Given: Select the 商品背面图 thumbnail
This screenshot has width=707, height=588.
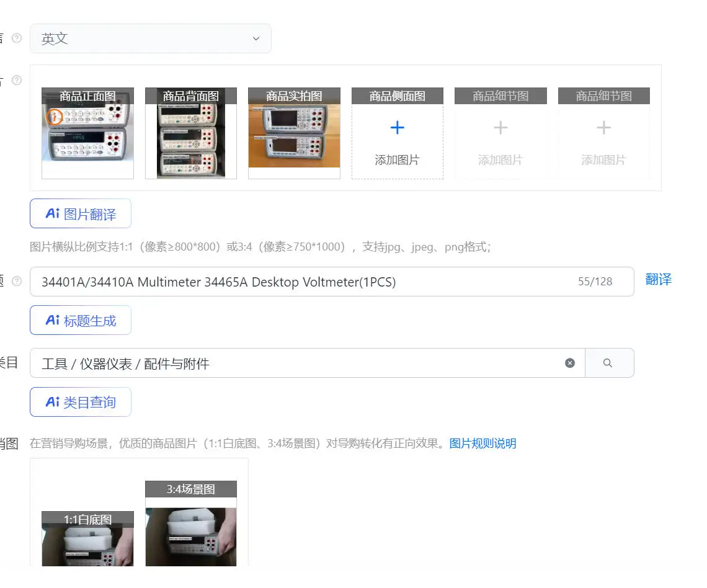Looking at the screenshot, I should (191, 133).
